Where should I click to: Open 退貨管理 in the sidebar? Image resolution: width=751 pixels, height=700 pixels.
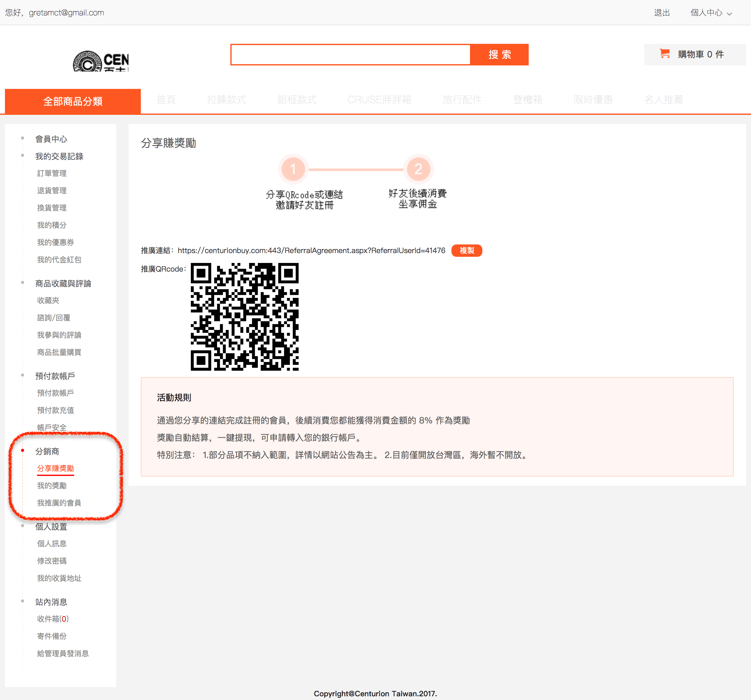click(x=52, y=191)
